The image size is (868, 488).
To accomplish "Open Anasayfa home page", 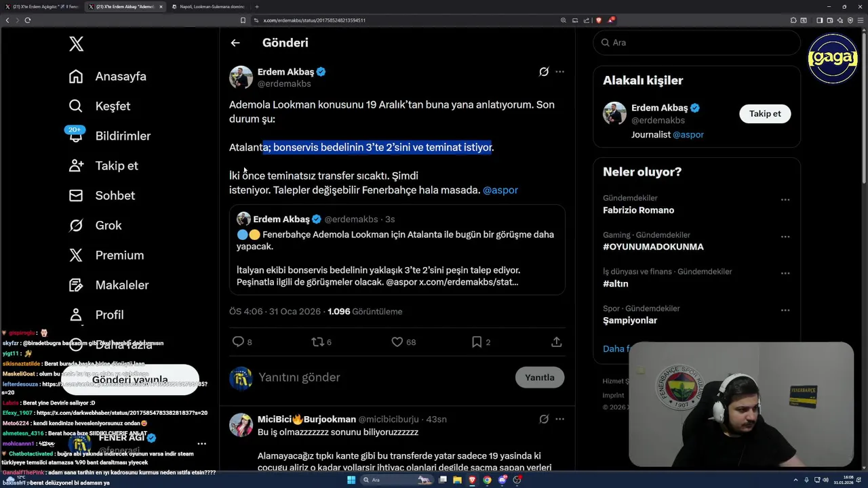I will point(108,77).
